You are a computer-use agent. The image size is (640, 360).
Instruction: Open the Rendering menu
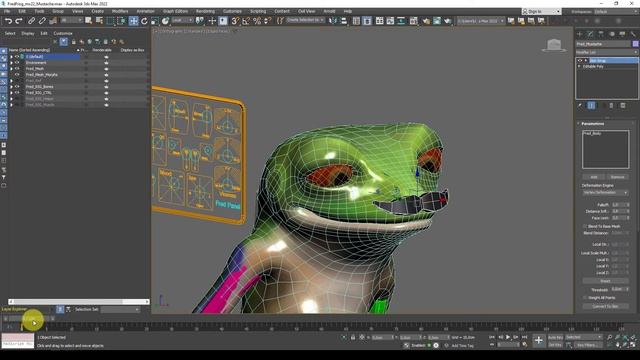pos(205,11)
